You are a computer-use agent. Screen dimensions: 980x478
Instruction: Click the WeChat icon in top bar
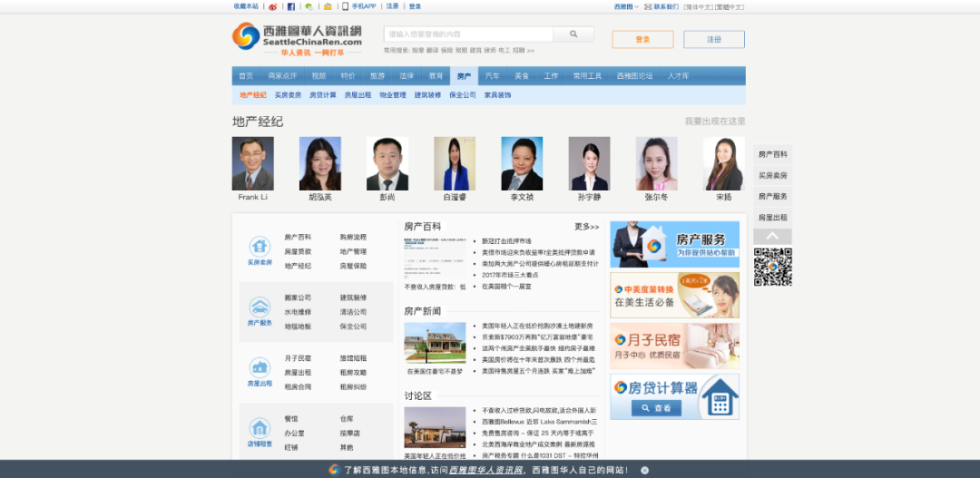pos(309,6)
